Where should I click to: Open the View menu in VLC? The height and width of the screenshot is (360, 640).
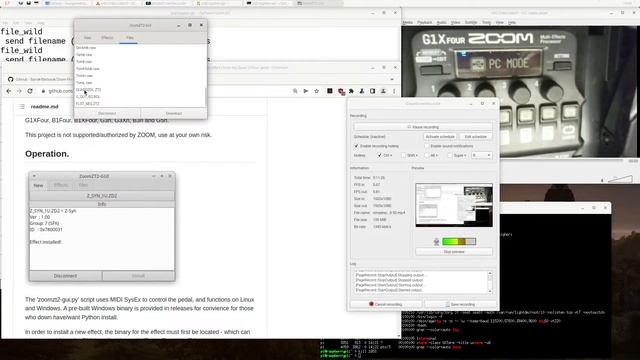500,22
